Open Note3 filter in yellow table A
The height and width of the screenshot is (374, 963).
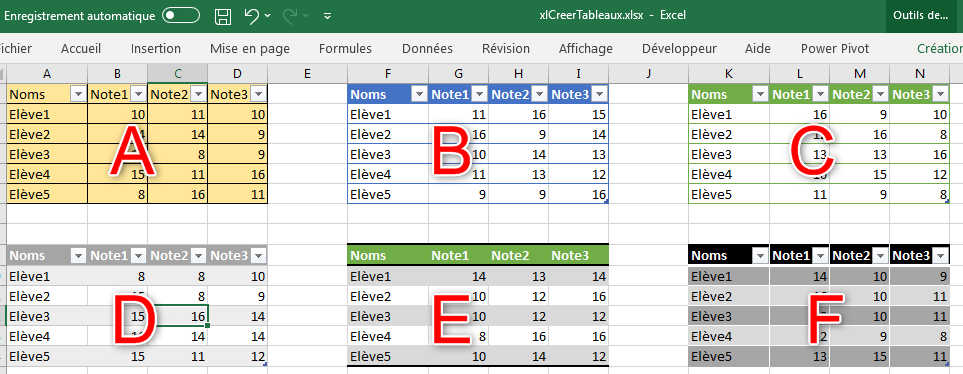point(258,95)
